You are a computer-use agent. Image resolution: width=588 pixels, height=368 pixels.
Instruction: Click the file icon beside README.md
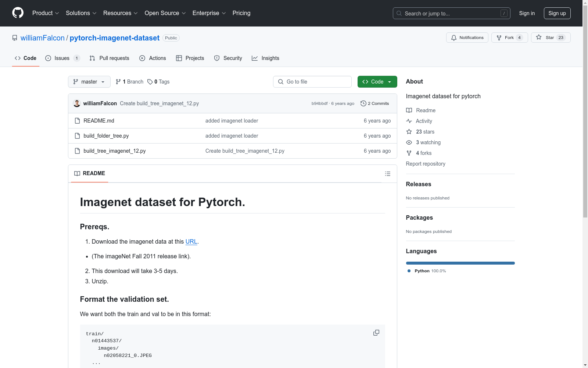click(x=77, y=121)
